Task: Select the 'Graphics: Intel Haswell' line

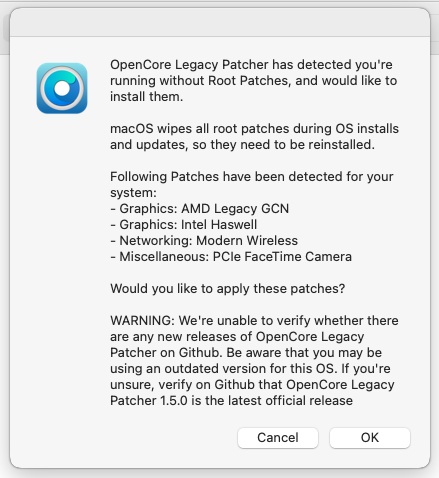Action: (x=184, y=224)
